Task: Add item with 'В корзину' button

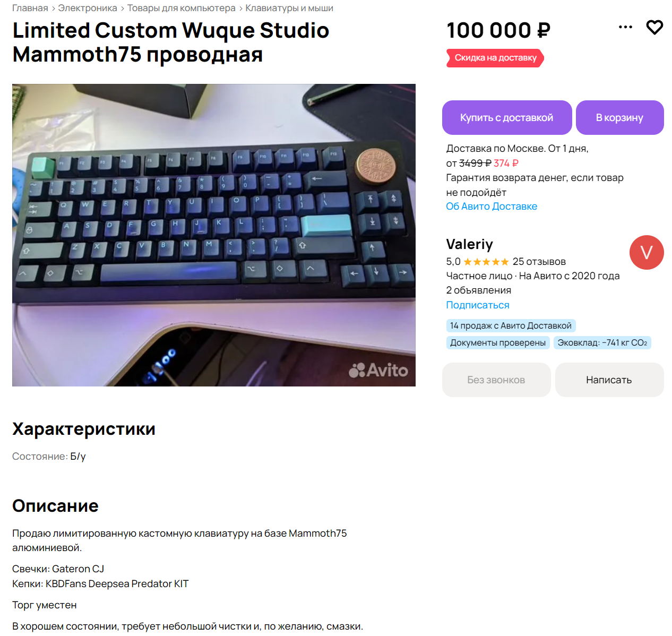Action: tap(620, 117)
